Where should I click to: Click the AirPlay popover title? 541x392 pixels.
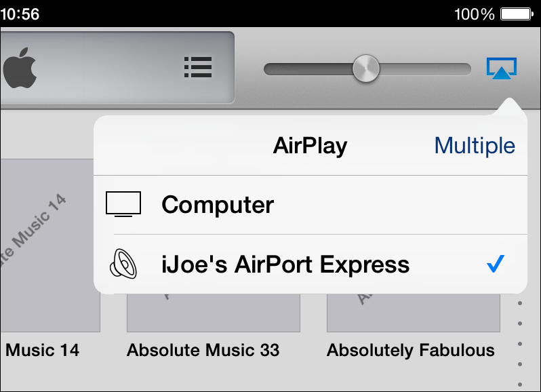310,146
